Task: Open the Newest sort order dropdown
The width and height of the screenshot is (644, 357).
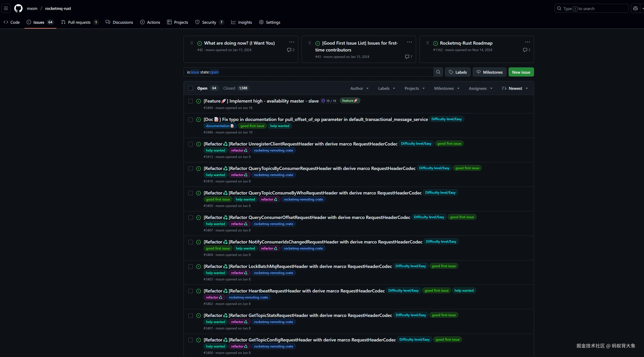Action: tap(515, 88)
